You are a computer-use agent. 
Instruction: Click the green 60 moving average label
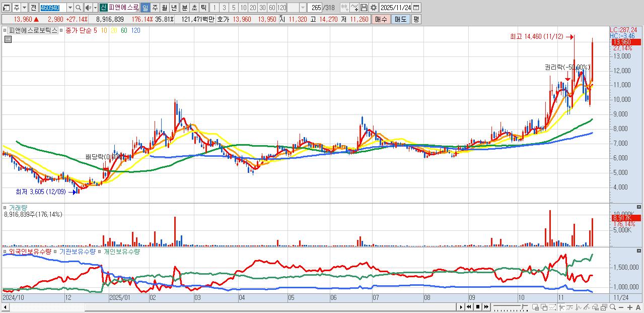(x=124, y=31)
